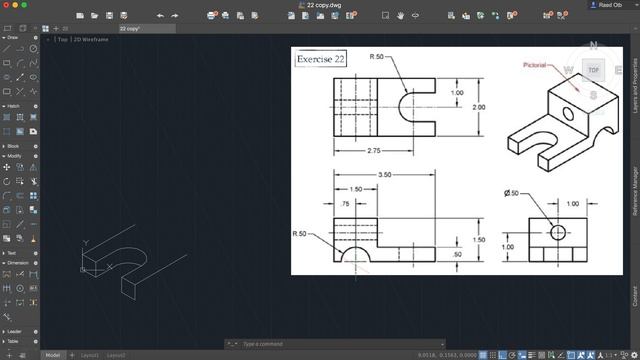The image size is (640, 360).
Task: Add a new layout with plus button
Action: (72, 355)
